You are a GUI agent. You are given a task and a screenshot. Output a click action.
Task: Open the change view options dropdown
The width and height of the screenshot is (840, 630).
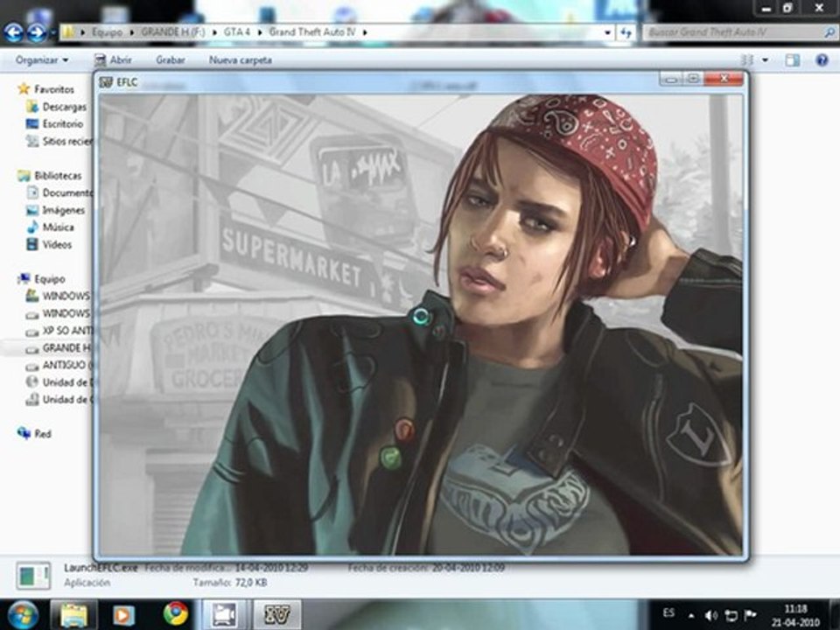pos(766,60)
